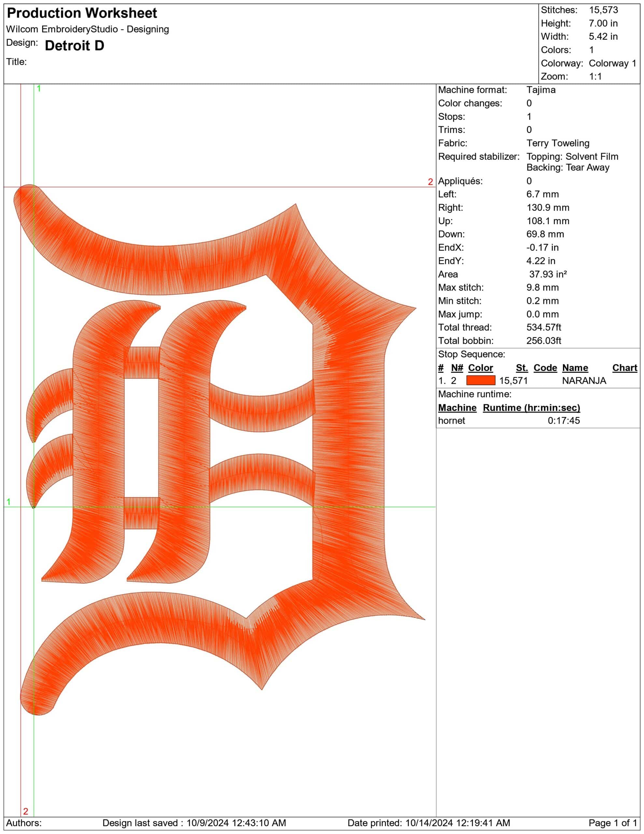Click the max stitch value '9.8 mm'
This screenshot has height=834, width=644.
click(542, 288)
